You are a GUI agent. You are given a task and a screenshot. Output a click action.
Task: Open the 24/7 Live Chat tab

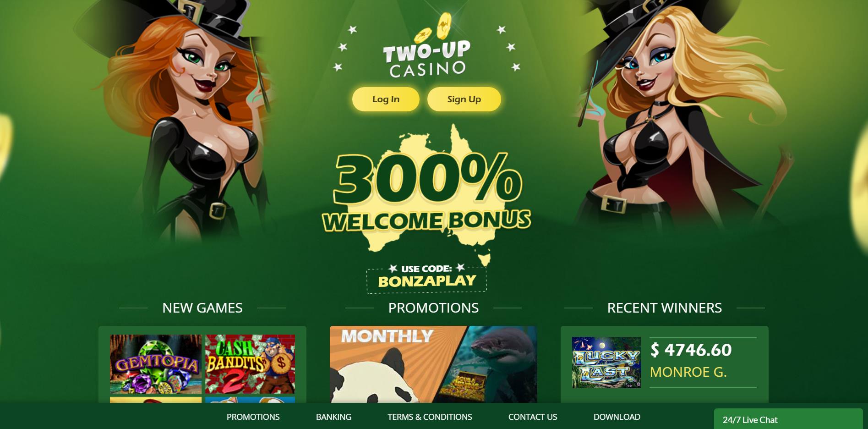788,419
